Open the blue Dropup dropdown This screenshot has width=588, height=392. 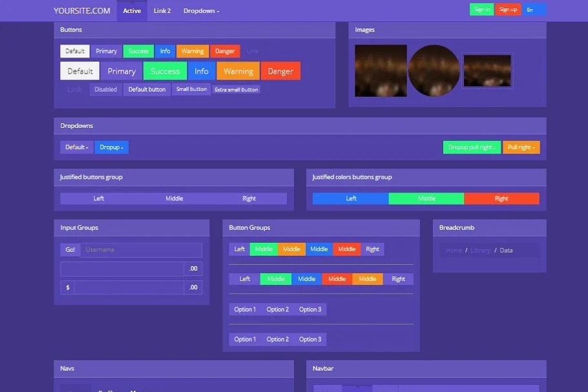point(111,147)
